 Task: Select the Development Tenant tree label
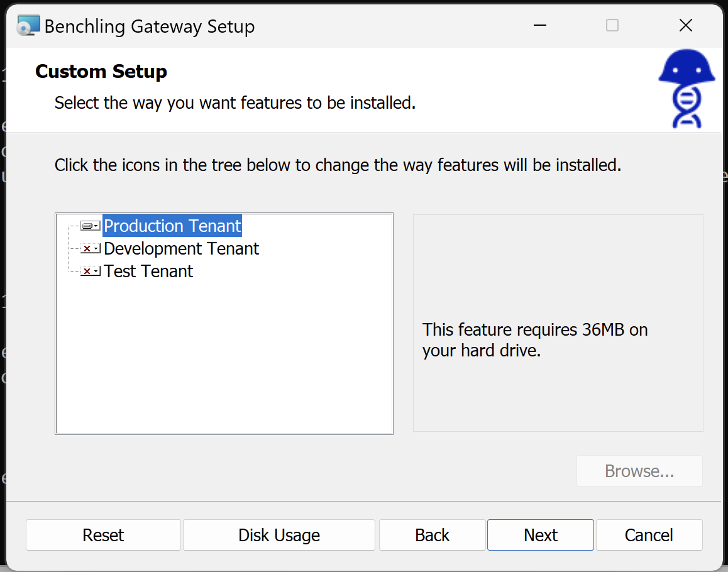pyautogui.click(x=181, y=249)
